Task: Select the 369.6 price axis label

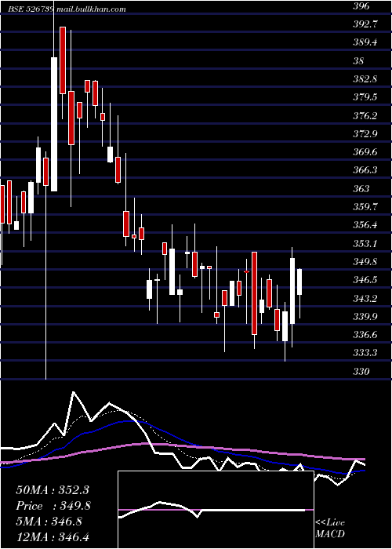Action: (x=365, y=152)
